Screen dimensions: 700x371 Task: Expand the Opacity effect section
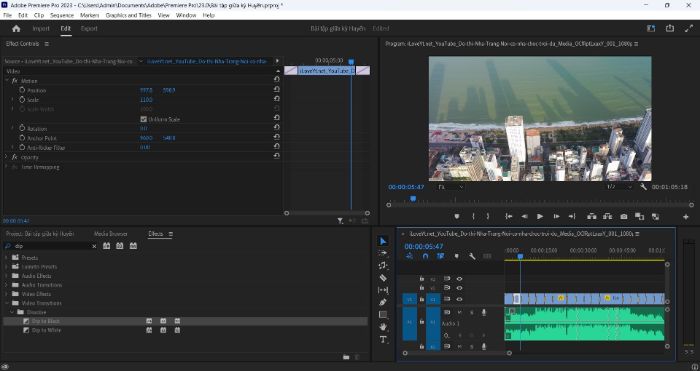pos(6,157)
